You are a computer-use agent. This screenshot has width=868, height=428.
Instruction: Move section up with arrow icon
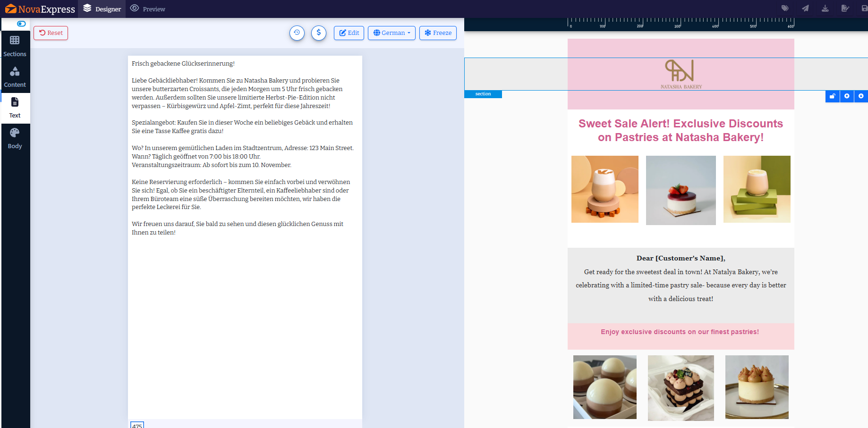click(x=847, y=96)
